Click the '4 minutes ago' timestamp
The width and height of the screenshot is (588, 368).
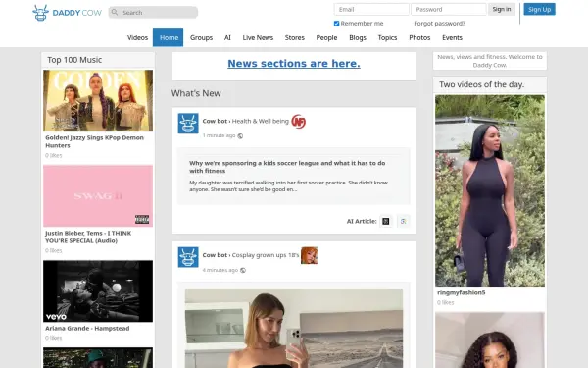[x=220, y=270]
